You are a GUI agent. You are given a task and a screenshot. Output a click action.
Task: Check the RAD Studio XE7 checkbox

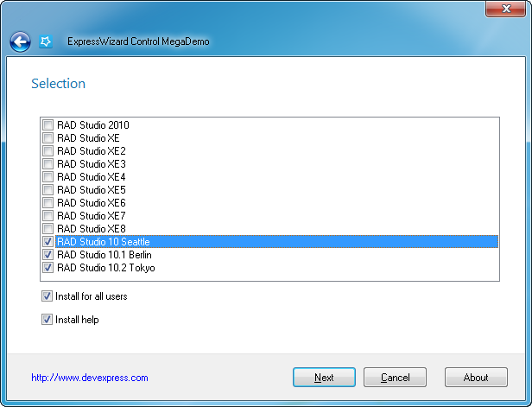click(x=47, y=215)
